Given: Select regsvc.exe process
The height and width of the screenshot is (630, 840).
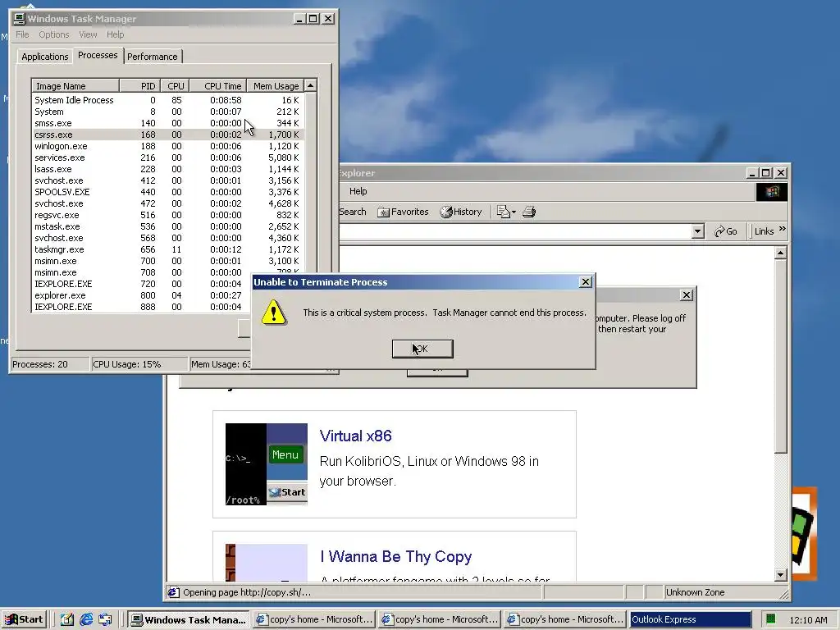Looking at the screenshot, I should (167, 215).
